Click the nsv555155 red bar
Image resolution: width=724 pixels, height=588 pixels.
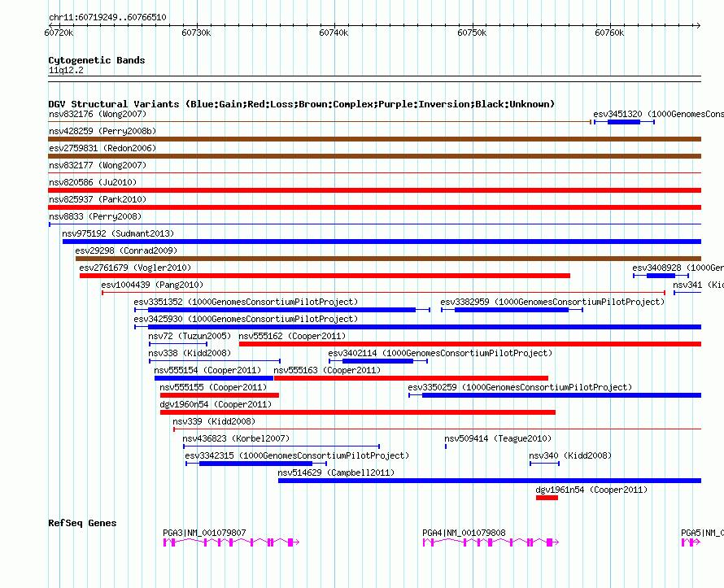220,395
